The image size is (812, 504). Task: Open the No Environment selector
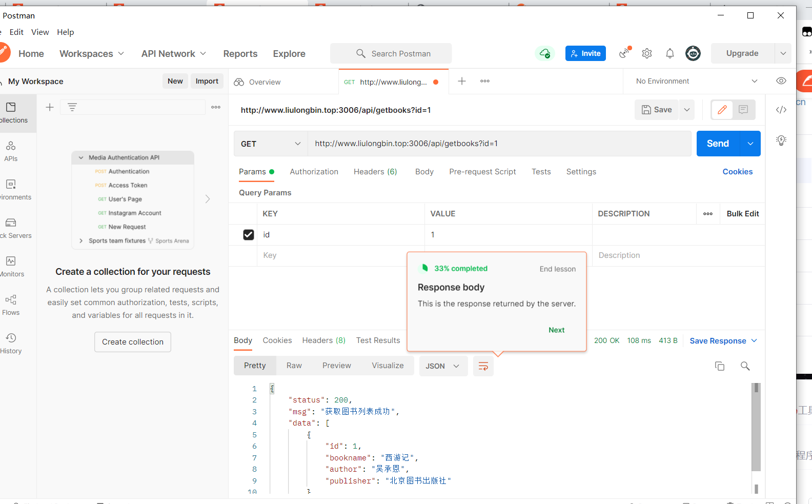[x=697, y=81]
